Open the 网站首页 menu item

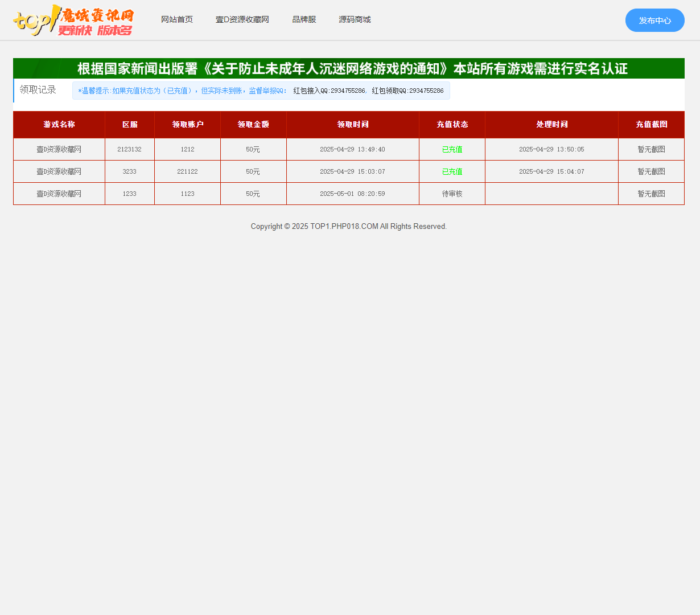coord(177,20)
